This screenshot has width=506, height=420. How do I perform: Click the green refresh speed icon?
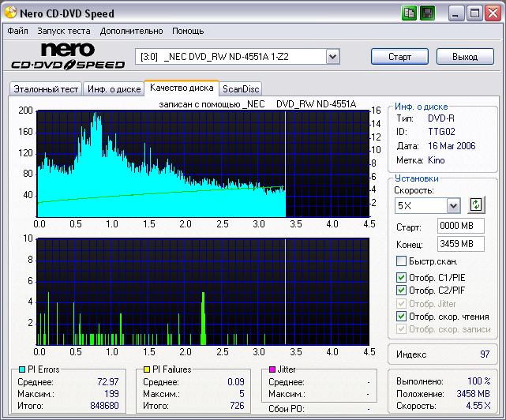pyautogui.click(x=475, y=205)
